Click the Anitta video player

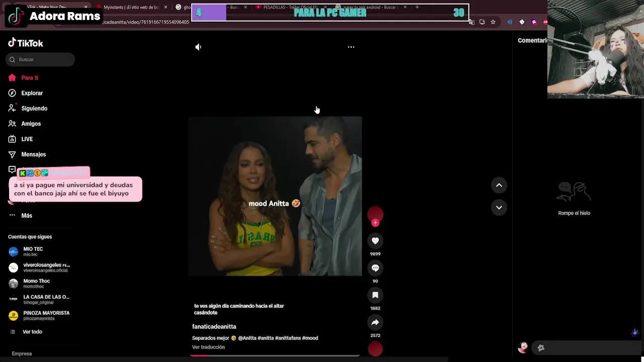pyautogui.click(x=275, y=196)
